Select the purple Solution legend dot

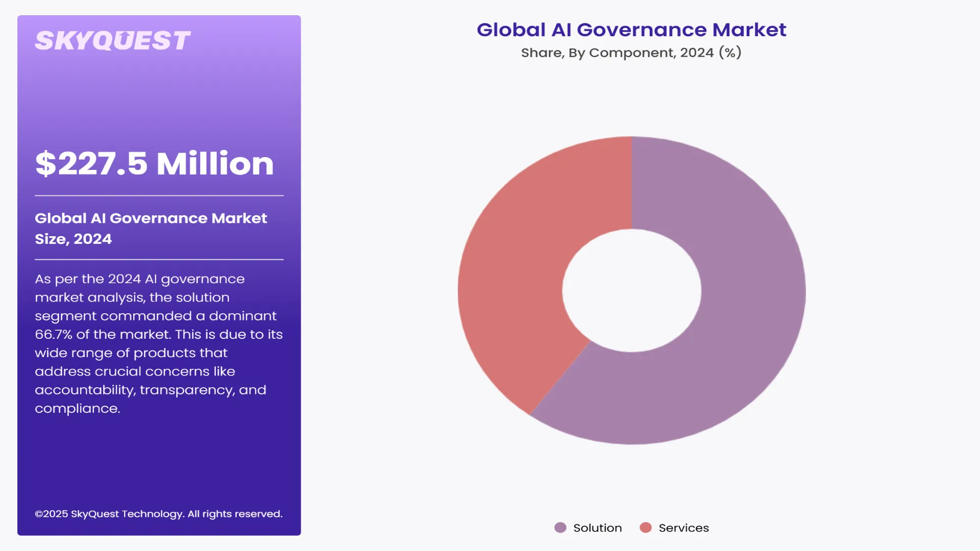point(561,528)
